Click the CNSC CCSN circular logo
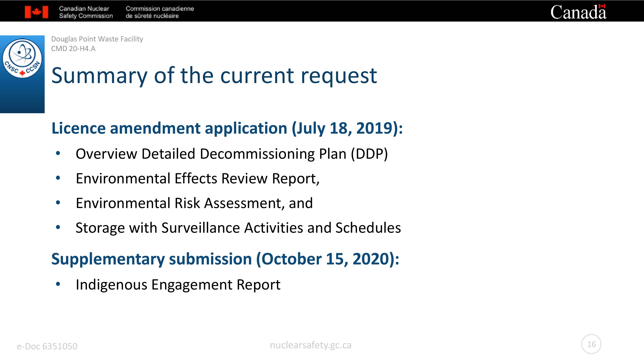 coord(22,58)
